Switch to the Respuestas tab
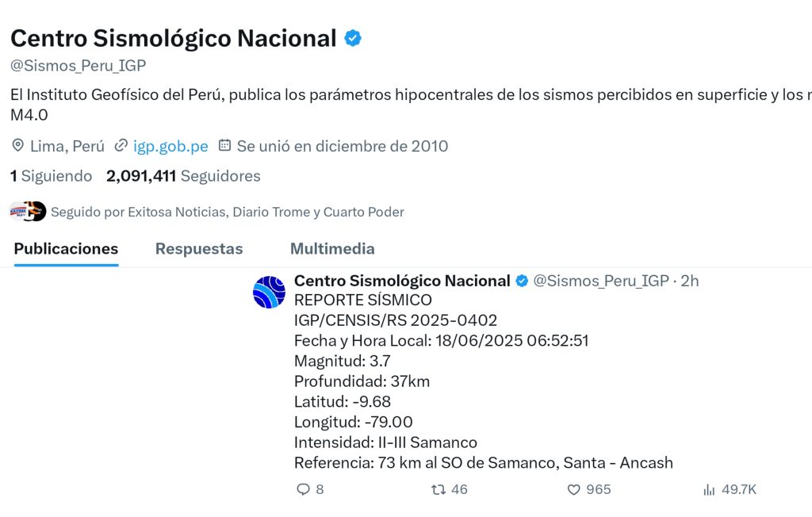Viewport: 812px width, 517px height. tap(199, 249)
